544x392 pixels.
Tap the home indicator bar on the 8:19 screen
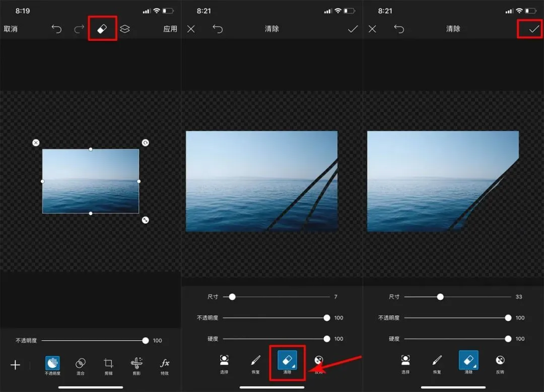click(91, 387)
